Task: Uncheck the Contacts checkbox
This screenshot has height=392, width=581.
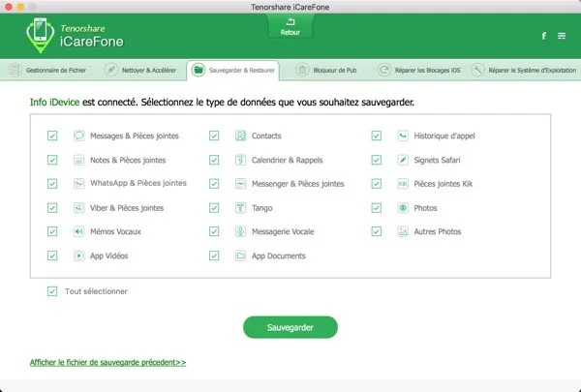Action: 214,136
